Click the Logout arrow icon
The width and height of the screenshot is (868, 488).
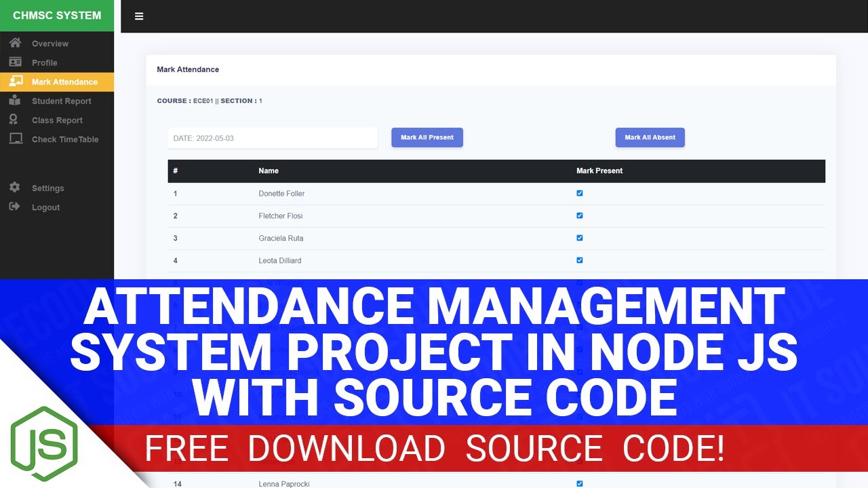click(x=15, y=207)
